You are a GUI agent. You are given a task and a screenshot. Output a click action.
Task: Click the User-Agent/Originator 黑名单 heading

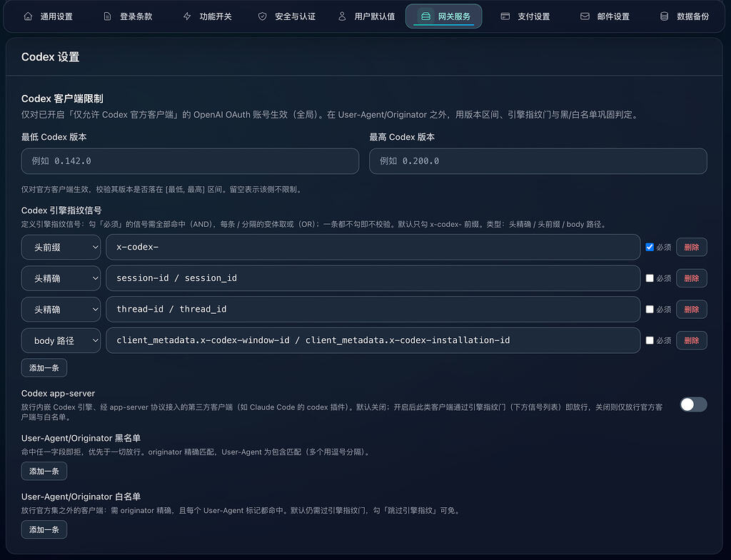click(81, 439)
